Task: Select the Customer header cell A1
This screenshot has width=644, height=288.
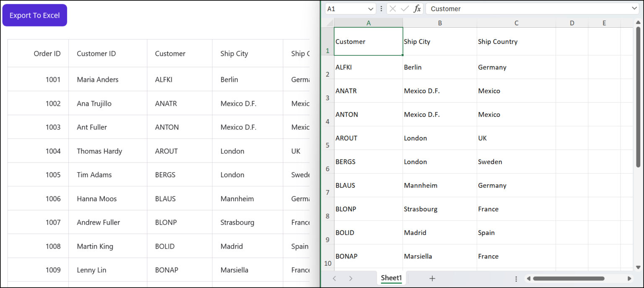Action: point(368,42)
